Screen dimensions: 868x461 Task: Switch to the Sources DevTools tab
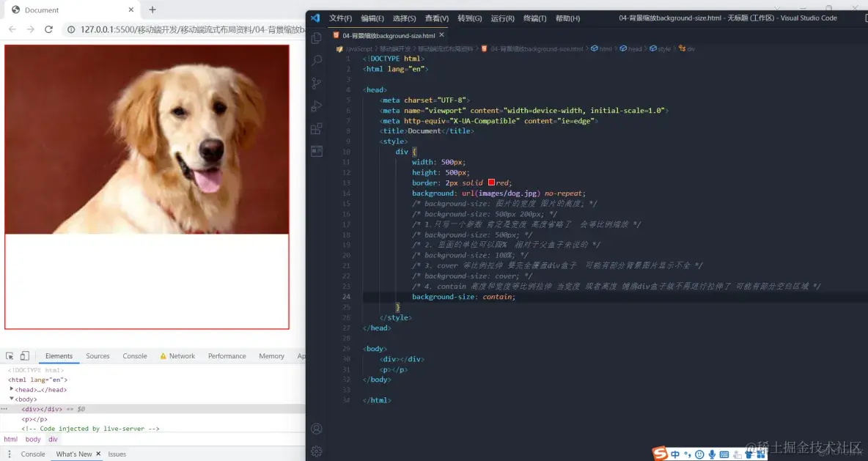point(98,356)
